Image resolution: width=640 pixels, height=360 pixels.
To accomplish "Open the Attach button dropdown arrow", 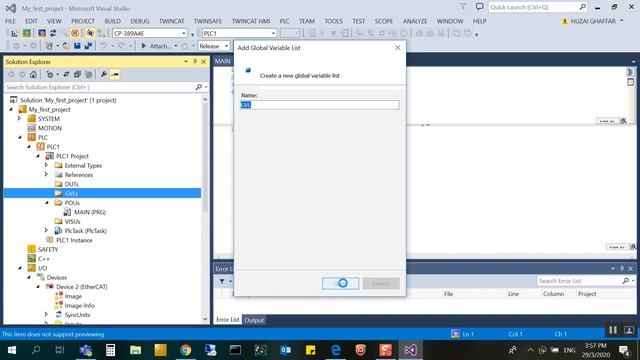I will point(176,46).
